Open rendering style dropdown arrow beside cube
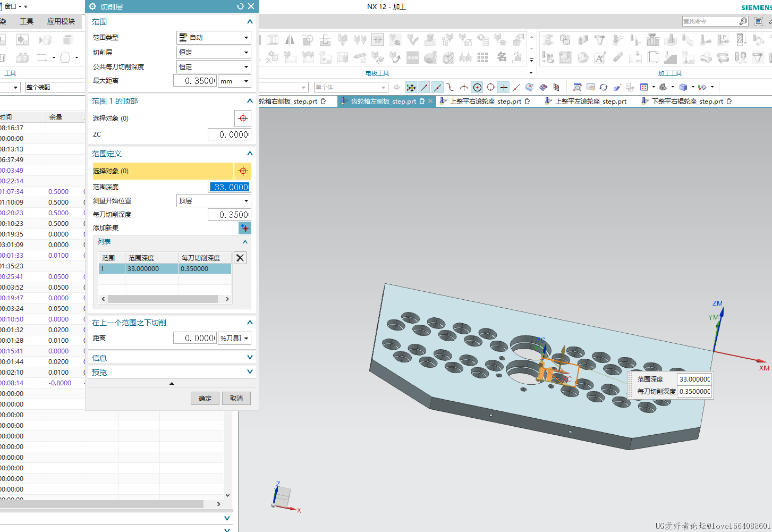 pos(693,87)
